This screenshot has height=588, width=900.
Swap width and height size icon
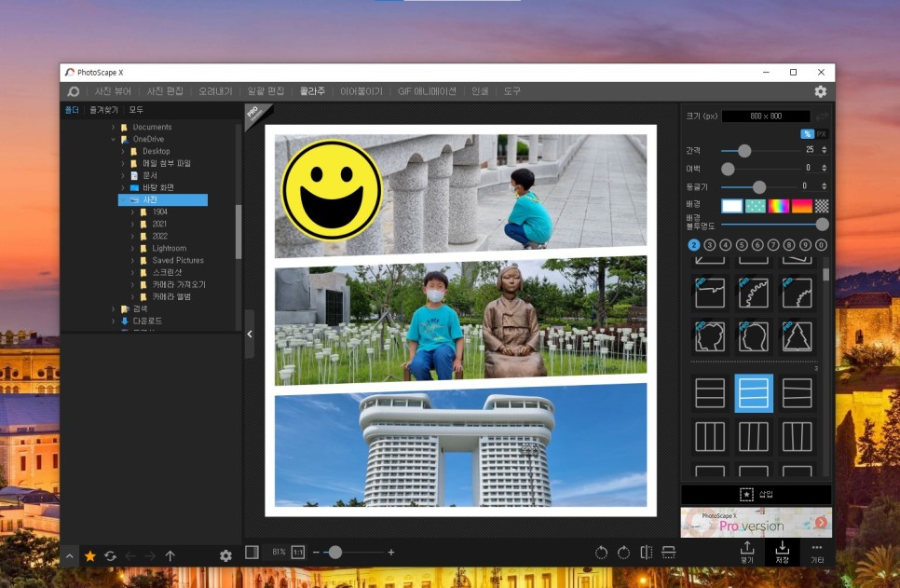pos(822,116)
